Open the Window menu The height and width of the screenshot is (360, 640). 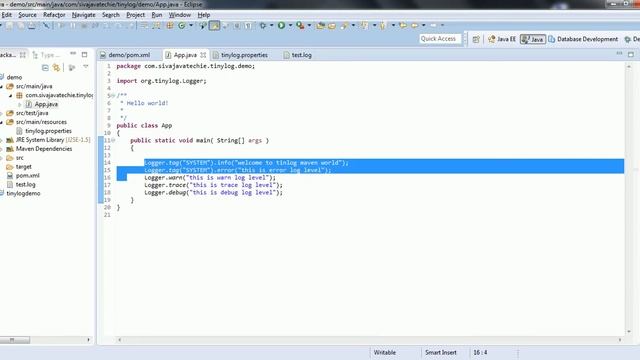(180, 15)
